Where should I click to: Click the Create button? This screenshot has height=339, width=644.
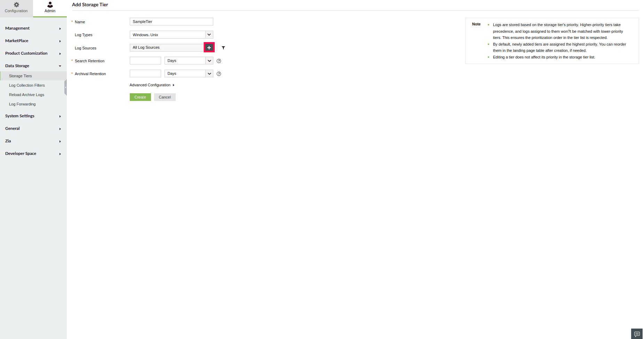tap(140, 97)
